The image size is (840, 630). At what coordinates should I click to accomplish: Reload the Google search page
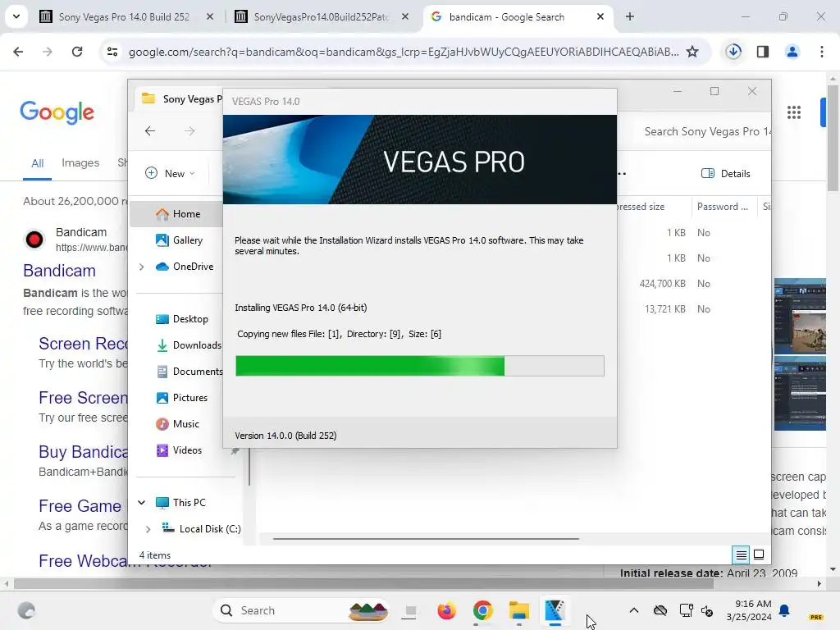click(x=77, y=52)
